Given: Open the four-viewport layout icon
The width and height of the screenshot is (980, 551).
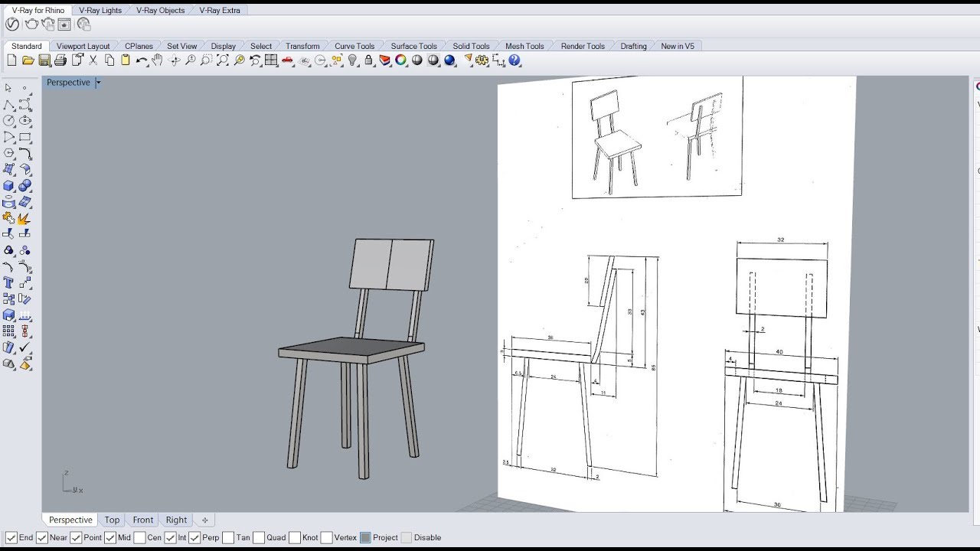Looking at the screenshot, I should 271,60.
